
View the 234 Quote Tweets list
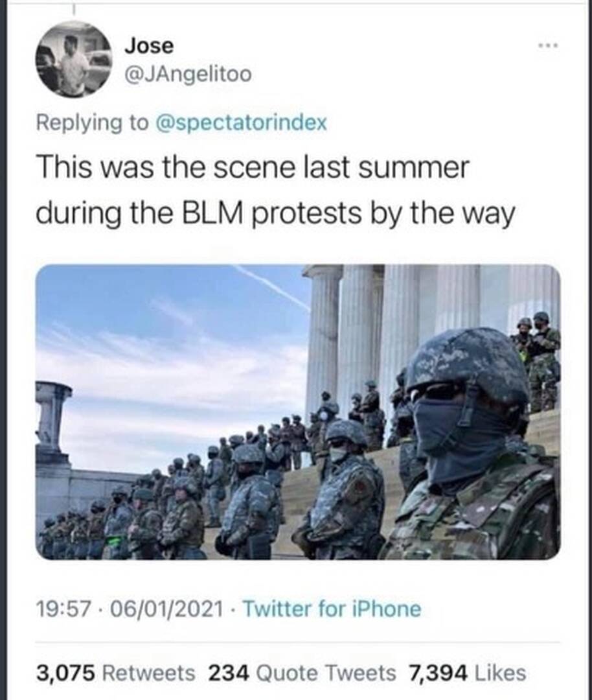click(x=302, y=673)
